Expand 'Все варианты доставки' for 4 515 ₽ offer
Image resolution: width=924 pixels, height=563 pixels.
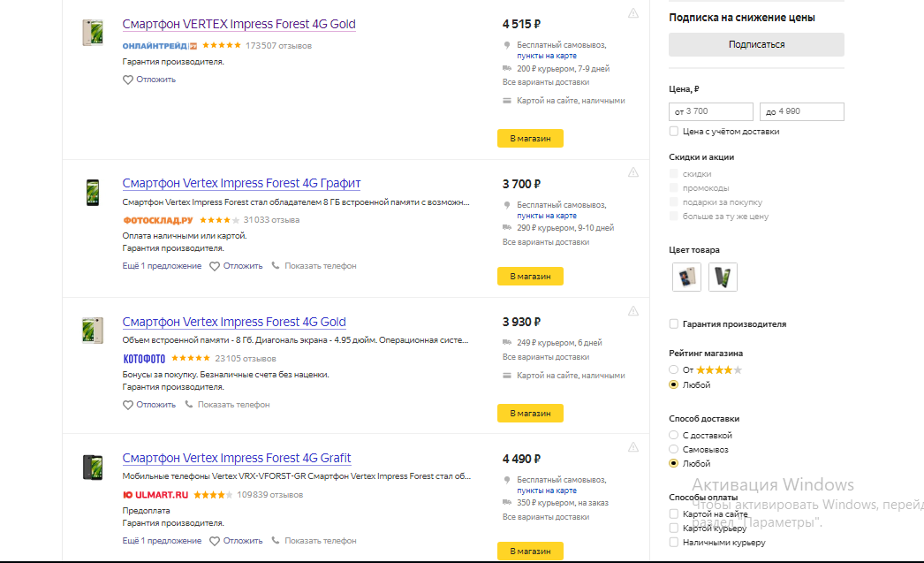pos(546,82)
